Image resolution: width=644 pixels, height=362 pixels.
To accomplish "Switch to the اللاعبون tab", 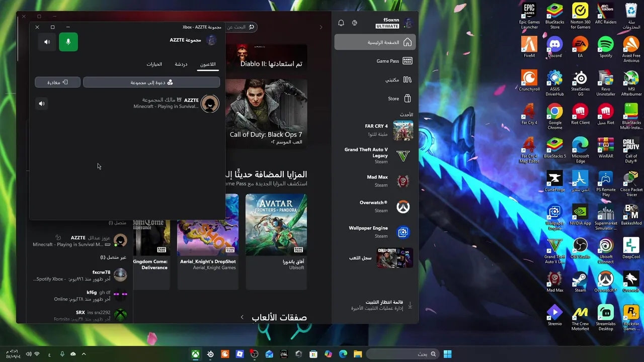I will click(208, 64).
